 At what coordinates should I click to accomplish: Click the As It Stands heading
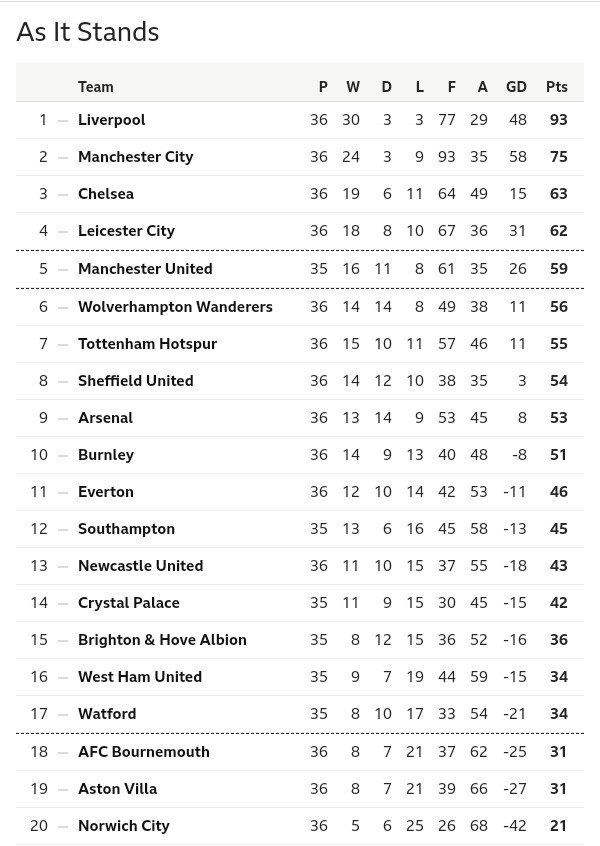click(x=88, y=32)
